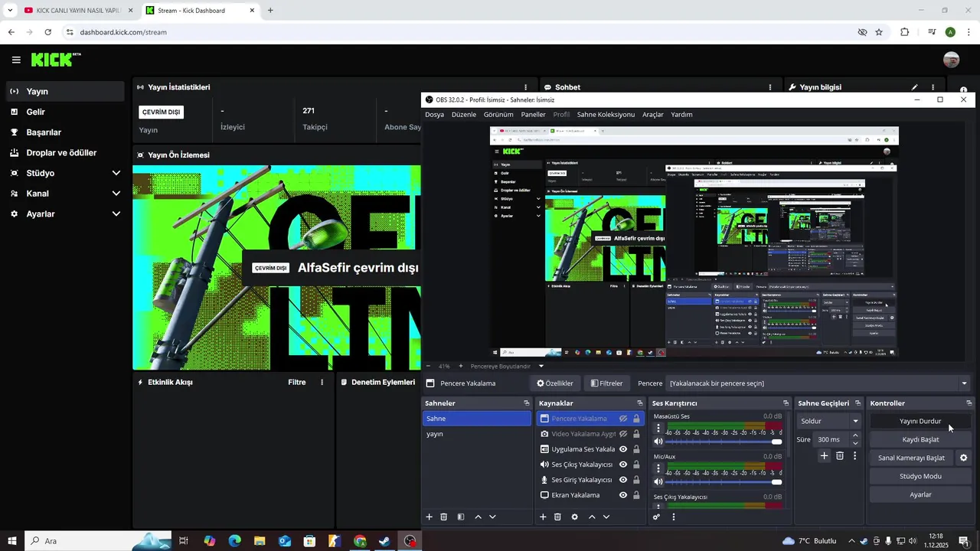
Task: Open source properties gear in Kaynaklar toolbar
Action: (x=574, y=517)
